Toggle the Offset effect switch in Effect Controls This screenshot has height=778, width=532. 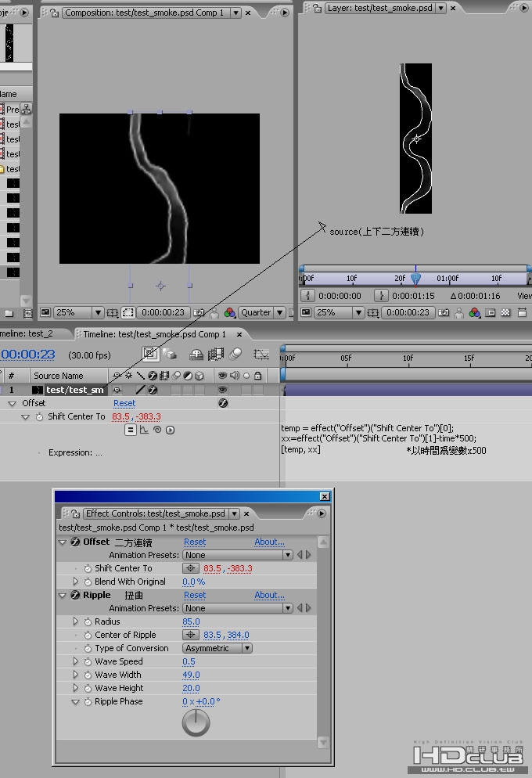(x=75, y=542)
